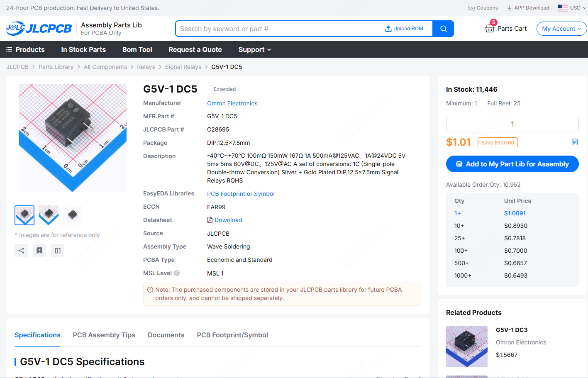Click the compare icon under the images
The width and height of the screenshot is (588, 378).
[58, 251]
